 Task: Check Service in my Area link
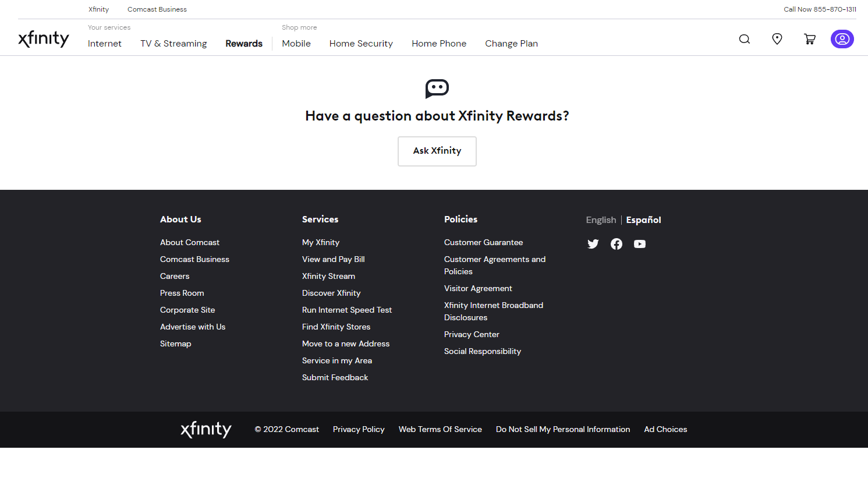tap(337, 361)
